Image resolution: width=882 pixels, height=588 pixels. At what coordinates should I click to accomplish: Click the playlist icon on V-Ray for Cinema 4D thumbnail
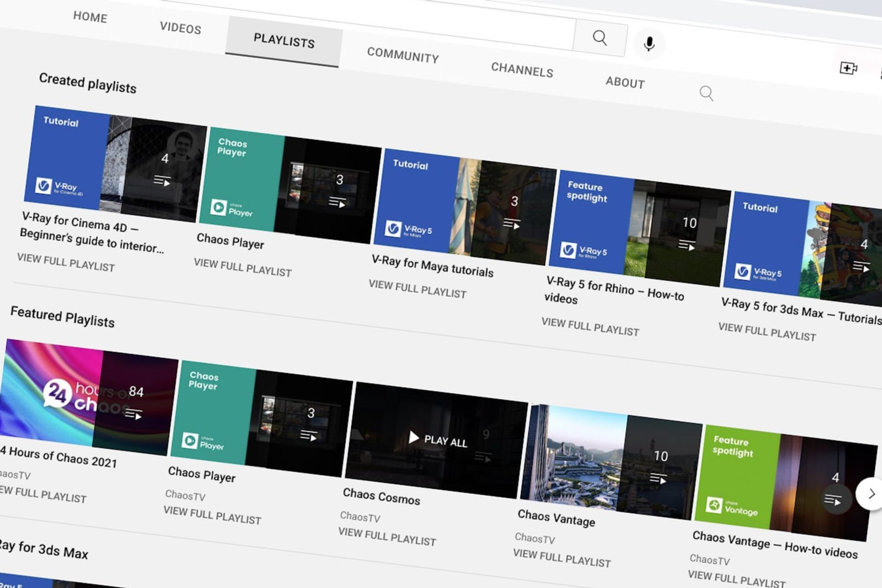162,180
